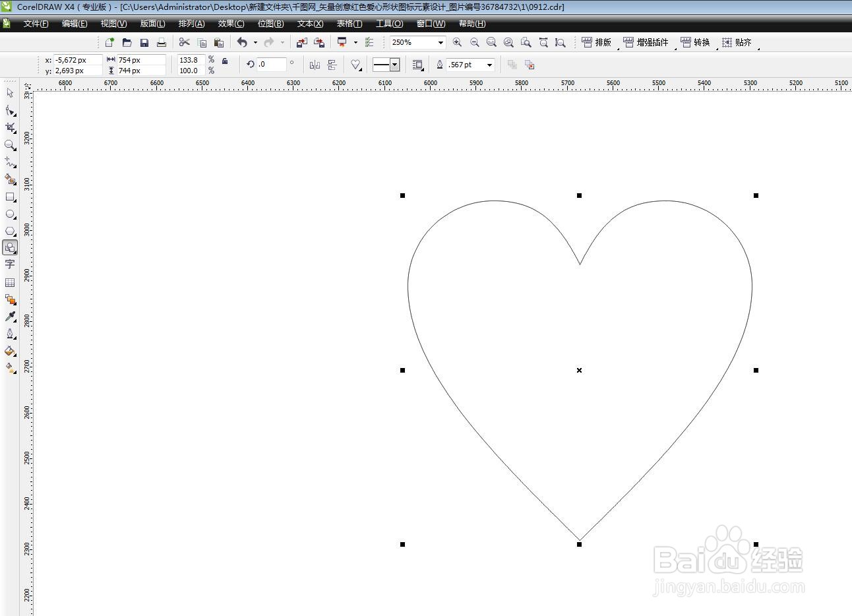Select the Crop tool
The image size is (852, 616).
(x=10, y=127)
